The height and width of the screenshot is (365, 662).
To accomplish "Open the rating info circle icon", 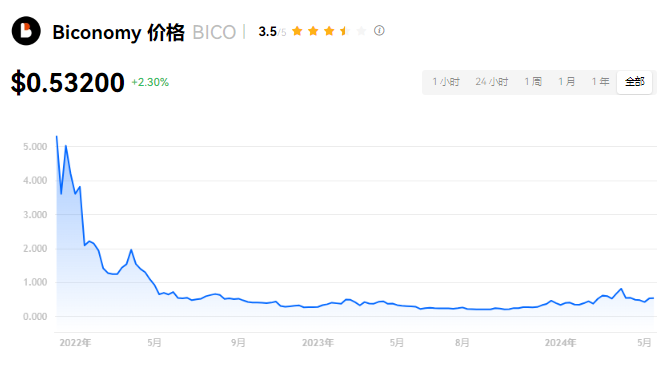I will tap(379, 31).
